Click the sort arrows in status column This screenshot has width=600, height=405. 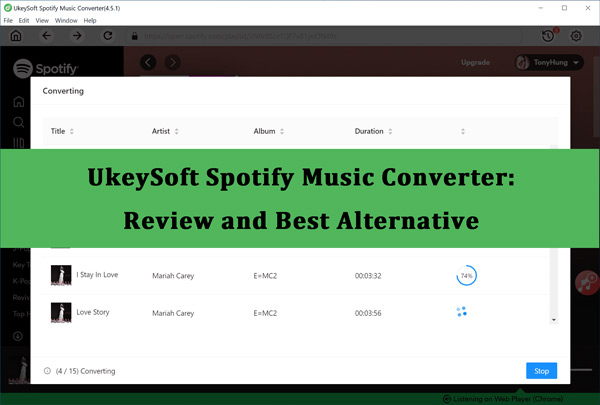pos(463,131)
